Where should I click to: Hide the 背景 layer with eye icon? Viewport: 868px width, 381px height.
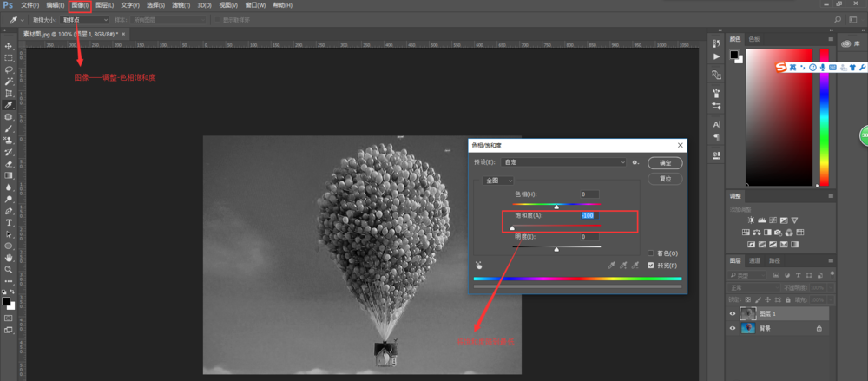733,329
